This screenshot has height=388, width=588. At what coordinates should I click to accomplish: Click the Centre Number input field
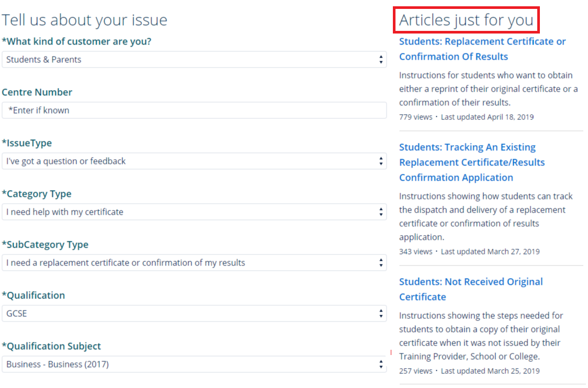(x=194, y=110)
